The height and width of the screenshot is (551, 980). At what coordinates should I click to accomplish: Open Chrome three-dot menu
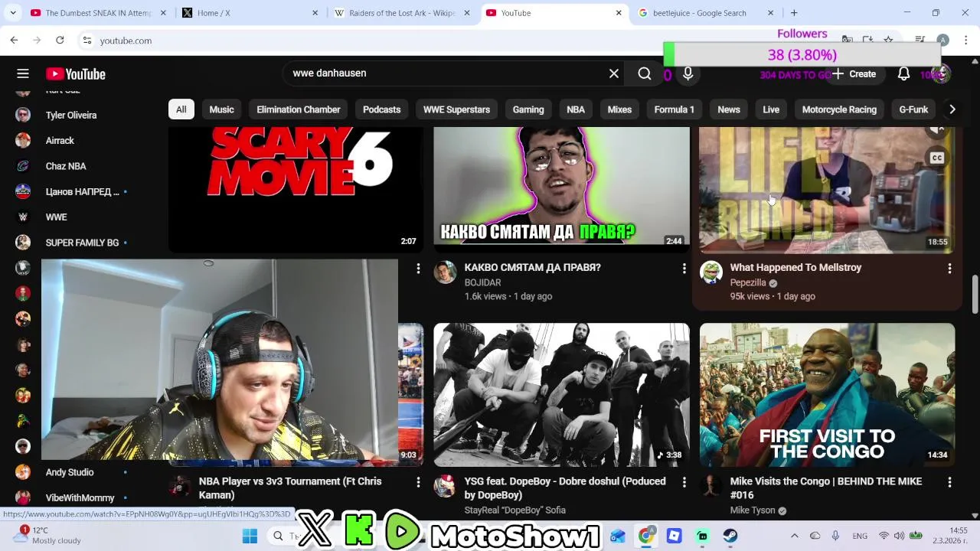[966, 40]
